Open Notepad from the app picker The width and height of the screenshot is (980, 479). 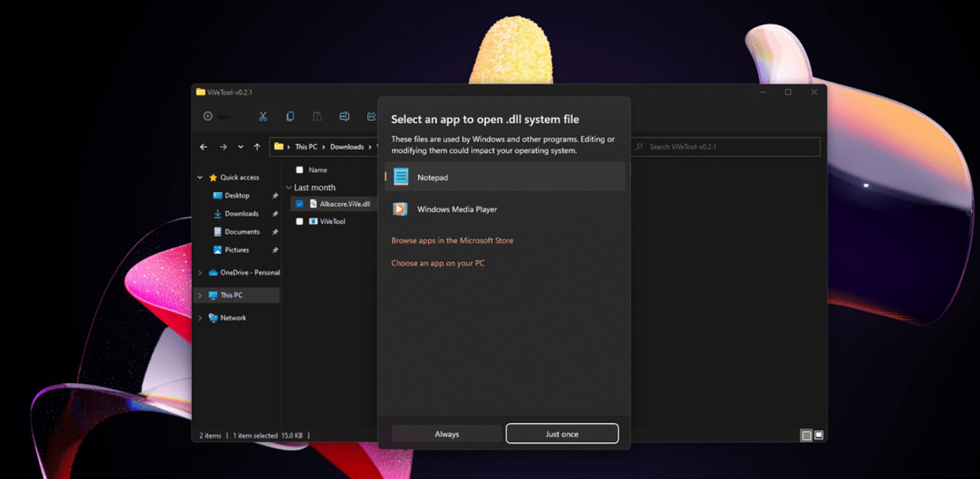(432, 176)
